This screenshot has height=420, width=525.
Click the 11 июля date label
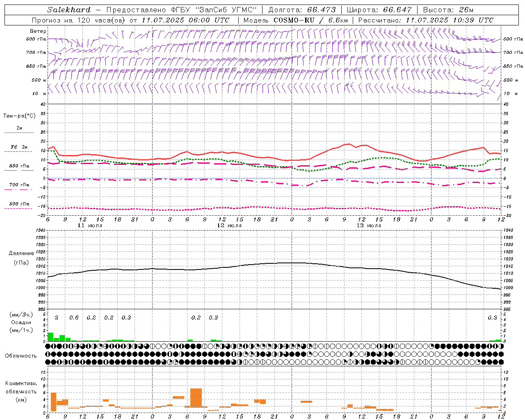point(90,226)
